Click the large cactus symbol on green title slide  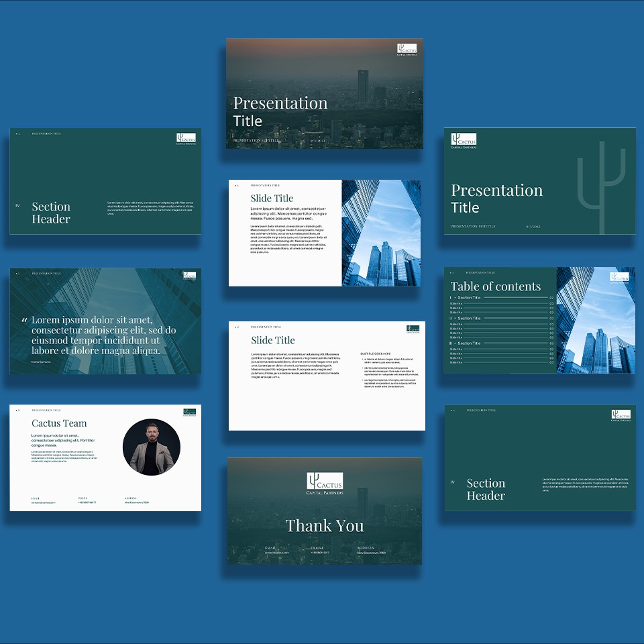(601, 181)
